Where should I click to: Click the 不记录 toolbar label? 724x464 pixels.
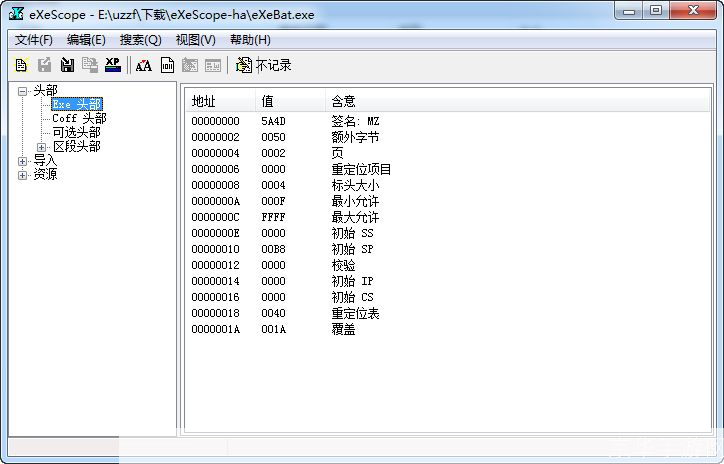pyautogui.click(x=273, y=65)
